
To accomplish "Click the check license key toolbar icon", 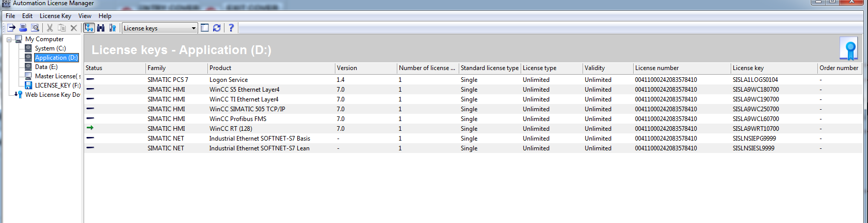I will pos(112,28).
